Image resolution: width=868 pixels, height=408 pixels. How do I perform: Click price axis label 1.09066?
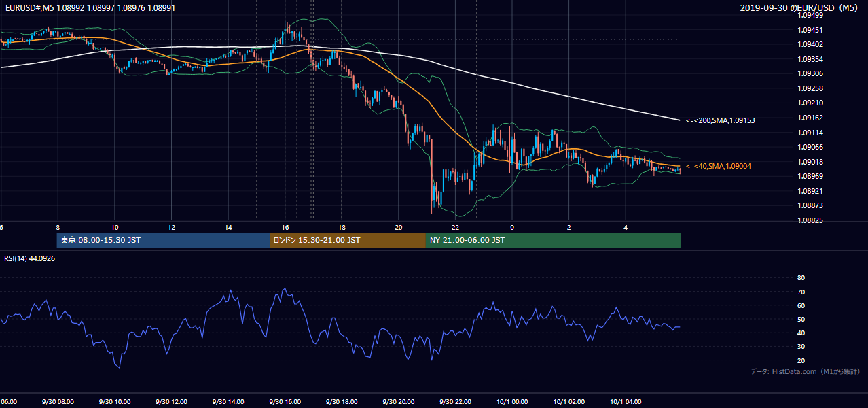click(x=810, y=147)
